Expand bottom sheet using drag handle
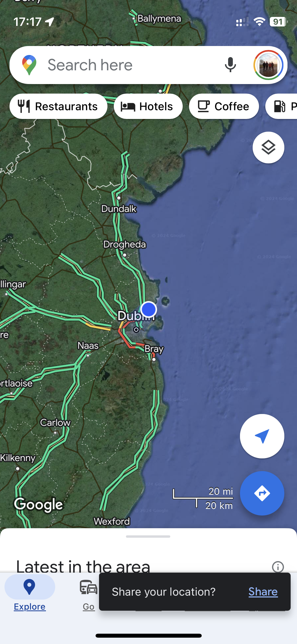Screen dimensions: 297x644 (148, 536)
